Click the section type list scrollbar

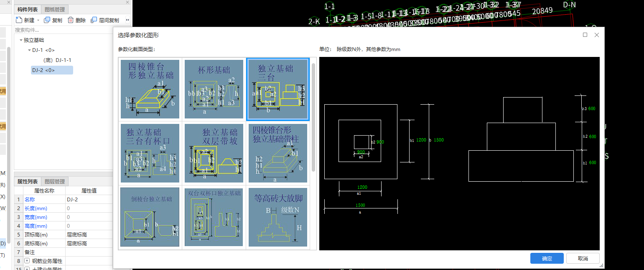pos(313,117)
